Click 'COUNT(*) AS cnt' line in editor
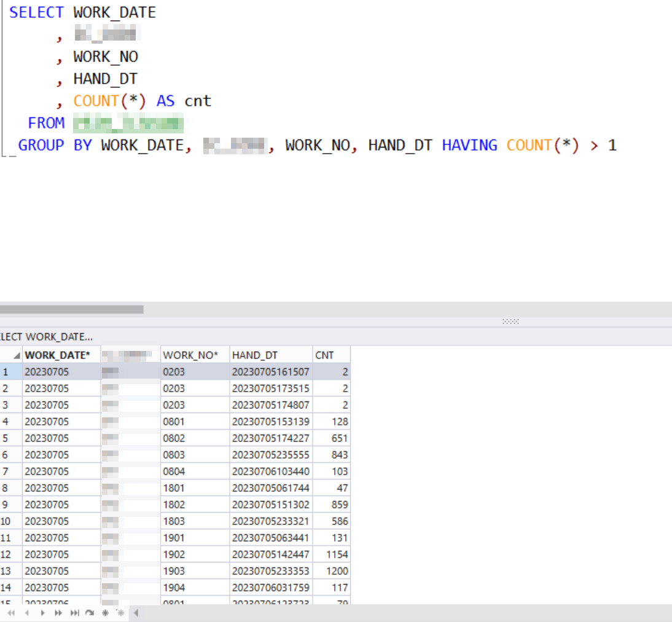 143,101
